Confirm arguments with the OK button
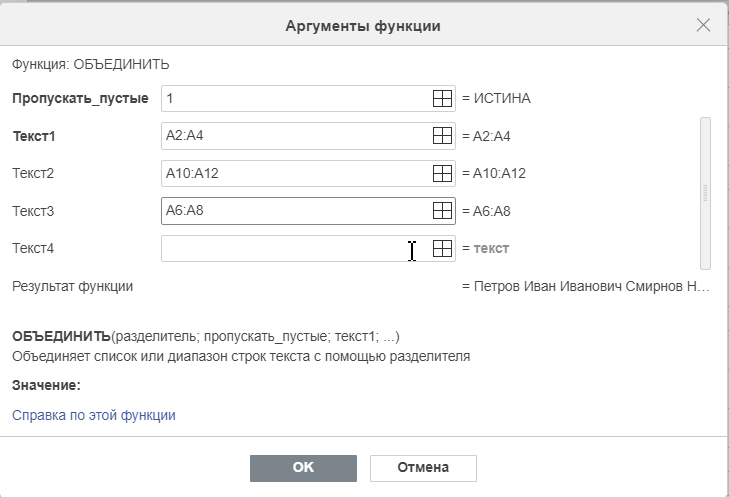 coord(303,468)
